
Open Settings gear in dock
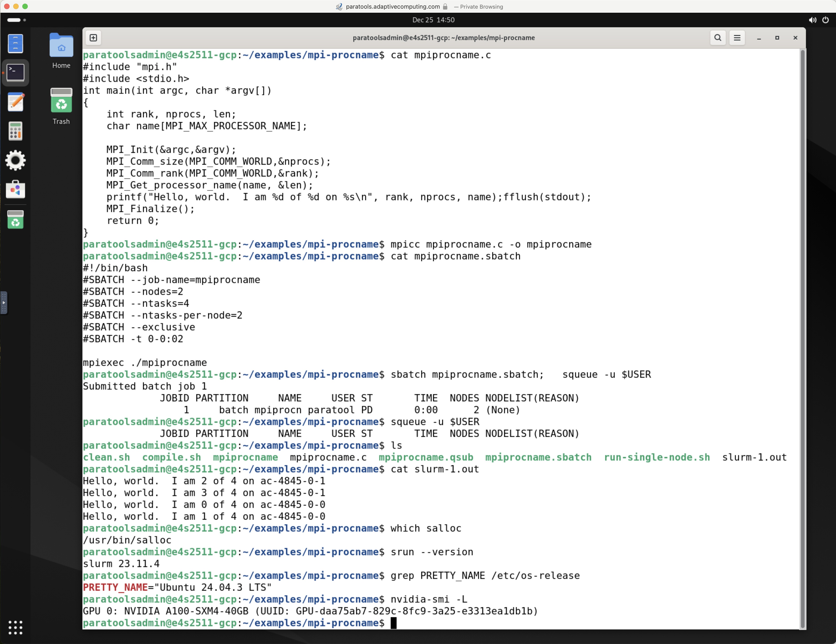tap(15, 160)
